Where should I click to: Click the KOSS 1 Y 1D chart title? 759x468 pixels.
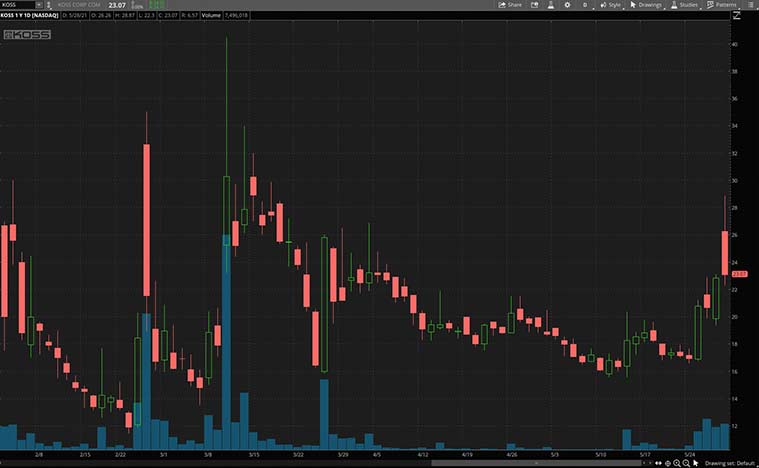coord(29,16)
